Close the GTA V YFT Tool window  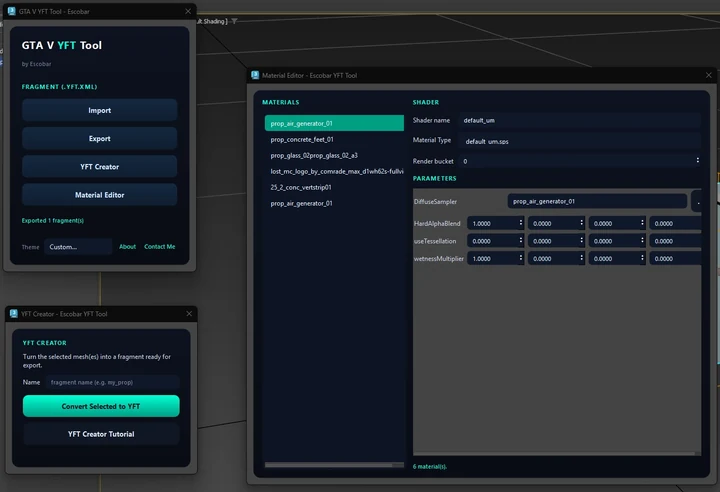point(188,11)
